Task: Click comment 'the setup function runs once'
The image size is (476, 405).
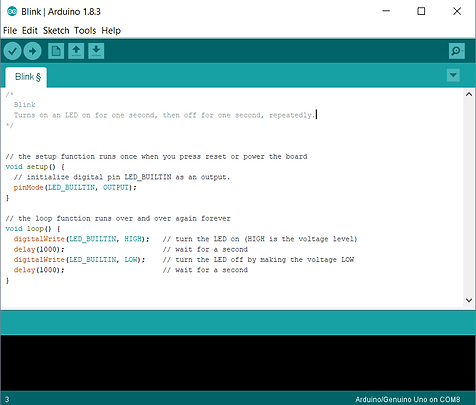Action: point(77,156)
